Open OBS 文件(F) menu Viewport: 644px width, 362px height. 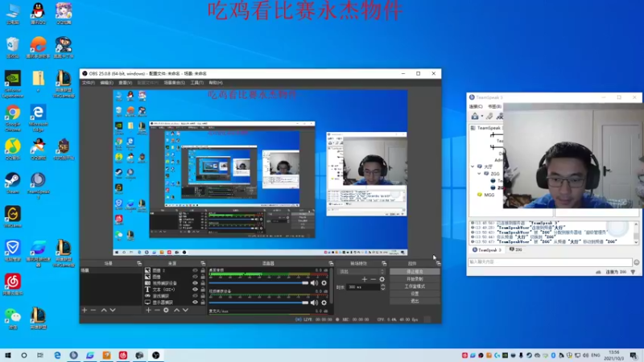coord(89,83)
